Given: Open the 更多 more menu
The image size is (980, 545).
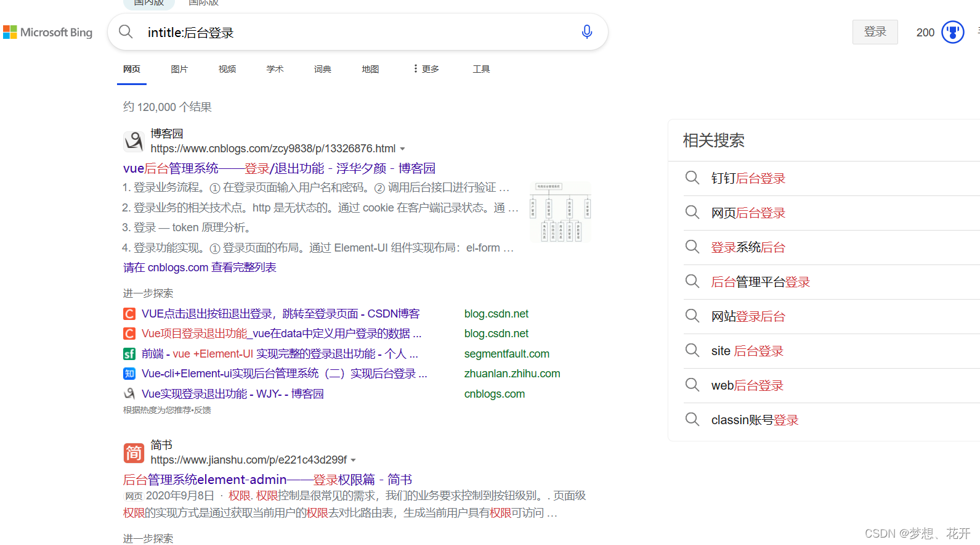Looking at the screenshot, I should click(426, 69).
